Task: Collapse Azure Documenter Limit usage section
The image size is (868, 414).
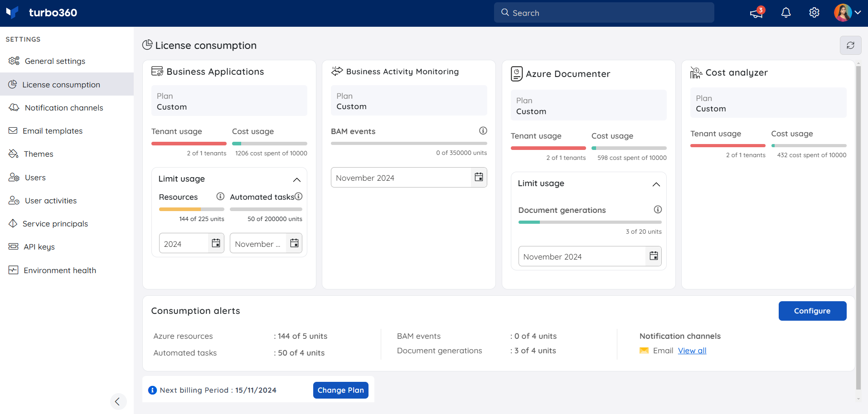Action: pyautogui.click(x=656, y=184)
